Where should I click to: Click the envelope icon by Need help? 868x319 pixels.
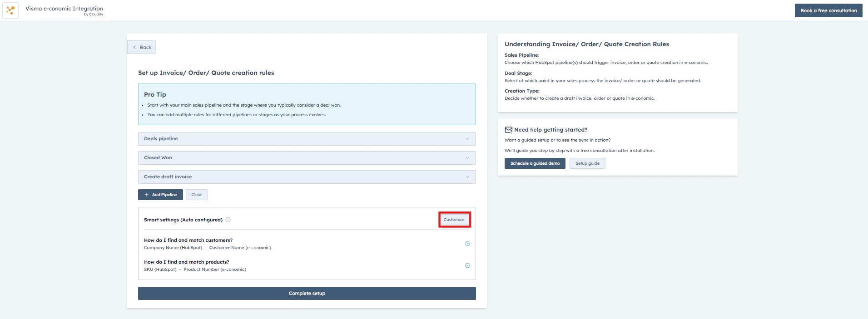click(509, 130)
